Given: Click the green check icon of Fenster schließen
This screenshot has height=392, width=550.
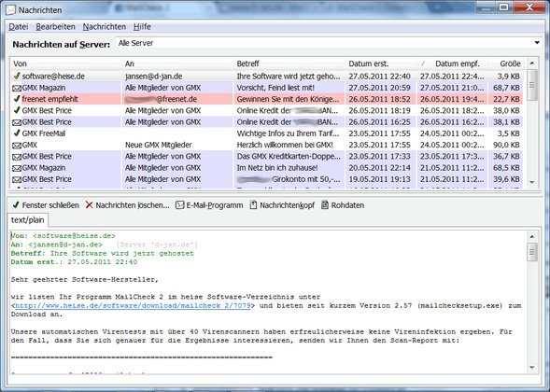Looking at the screenshot, I should (x=16, y=204).
